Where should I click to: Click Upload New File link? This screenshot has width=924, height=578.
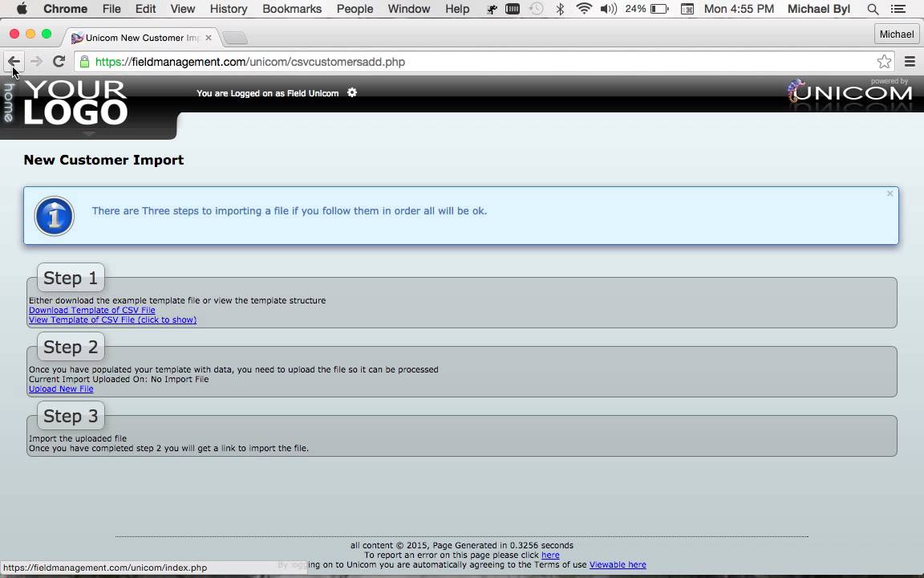[x=61, y=389]
